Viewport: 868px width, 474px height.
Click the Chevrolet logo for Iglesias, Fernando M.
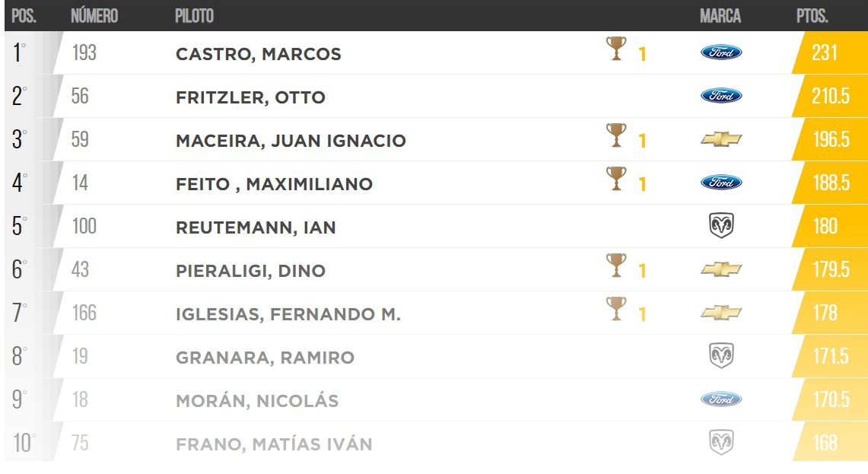[x=720, y=313]
